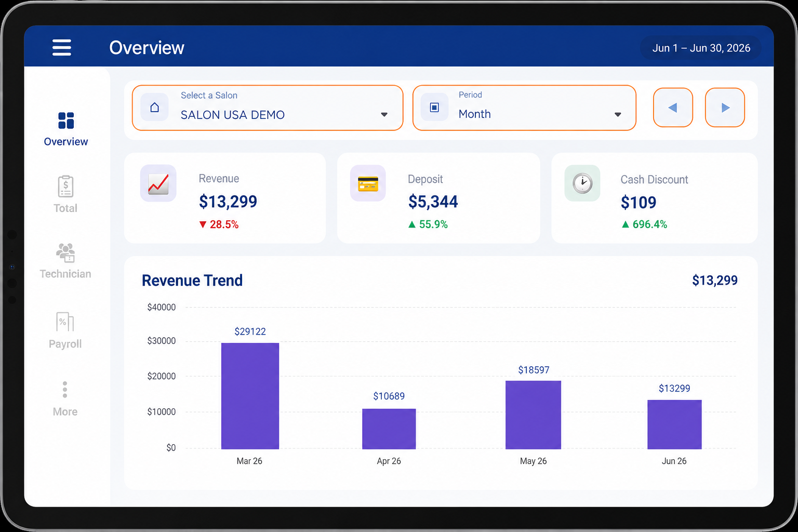Click the May 26 axis label

[533, 461]
